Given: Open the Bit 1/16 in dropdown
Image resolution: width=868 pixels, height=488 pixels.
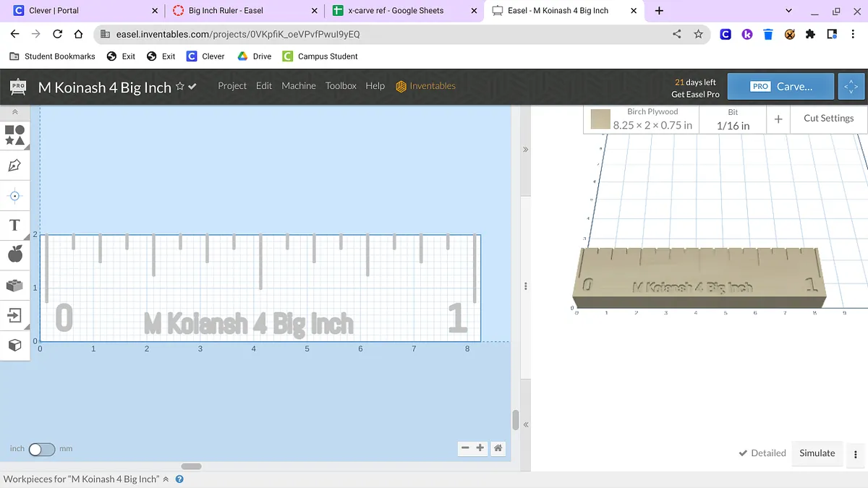Looking at the screenshot, I should coord(733,119).
